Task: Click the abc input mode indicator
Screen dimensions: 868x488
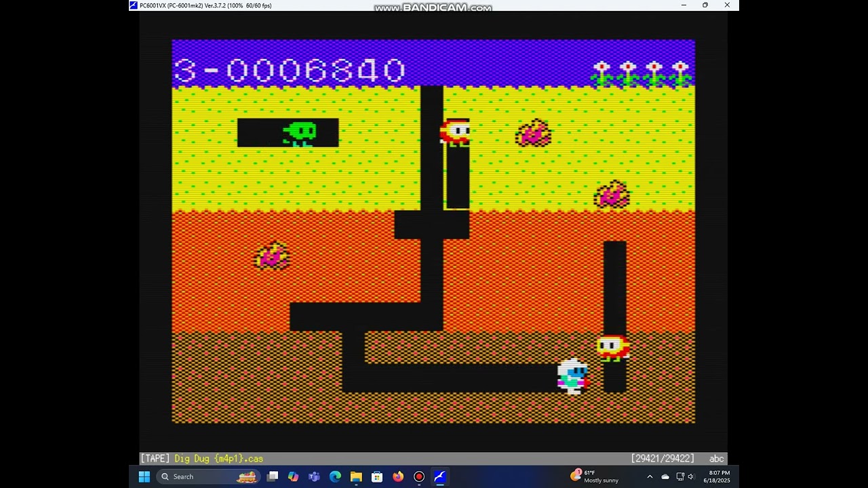Action: pos(716,459)
